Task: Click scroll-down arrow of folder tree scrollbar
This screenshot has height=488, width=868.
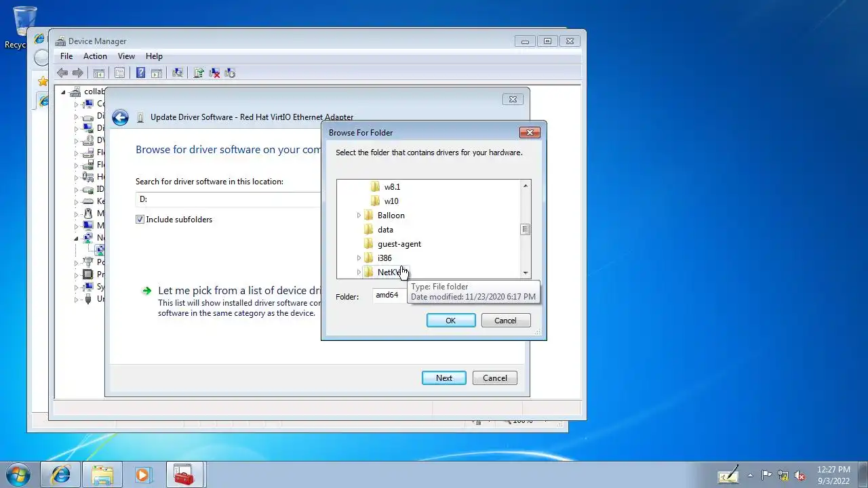Action: click(x=525, y=272)
